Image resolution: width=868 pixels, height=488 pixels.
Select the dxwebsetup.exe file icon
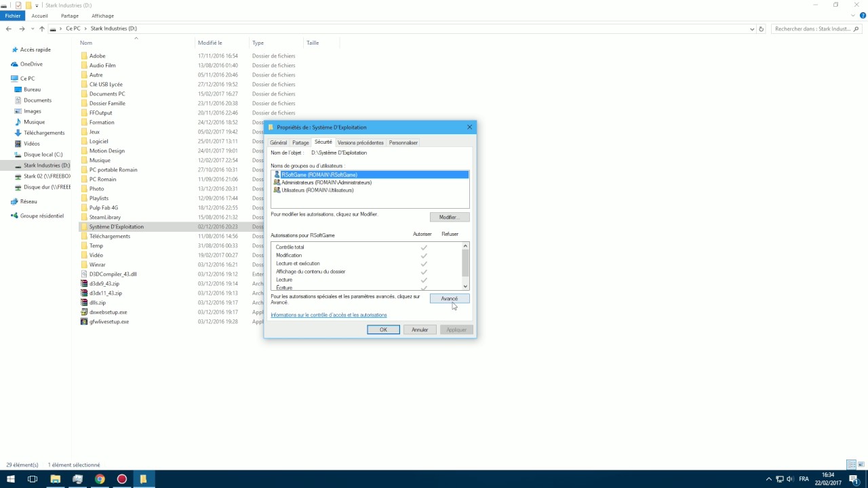point(84,312)
